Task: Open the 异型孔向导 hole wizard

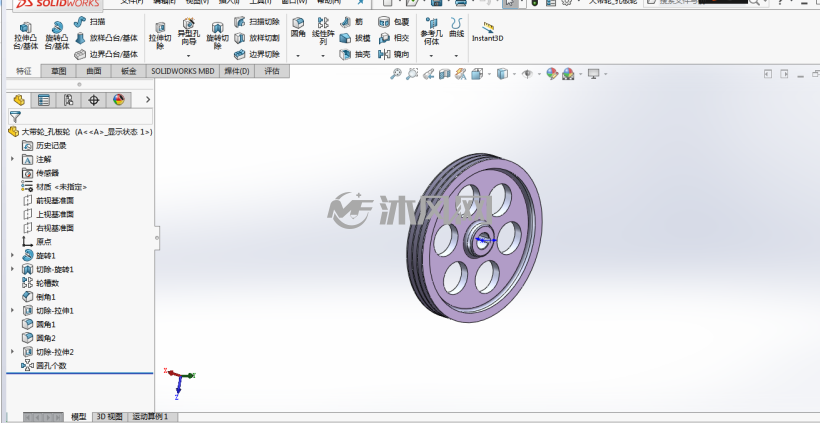Action: 189,31
